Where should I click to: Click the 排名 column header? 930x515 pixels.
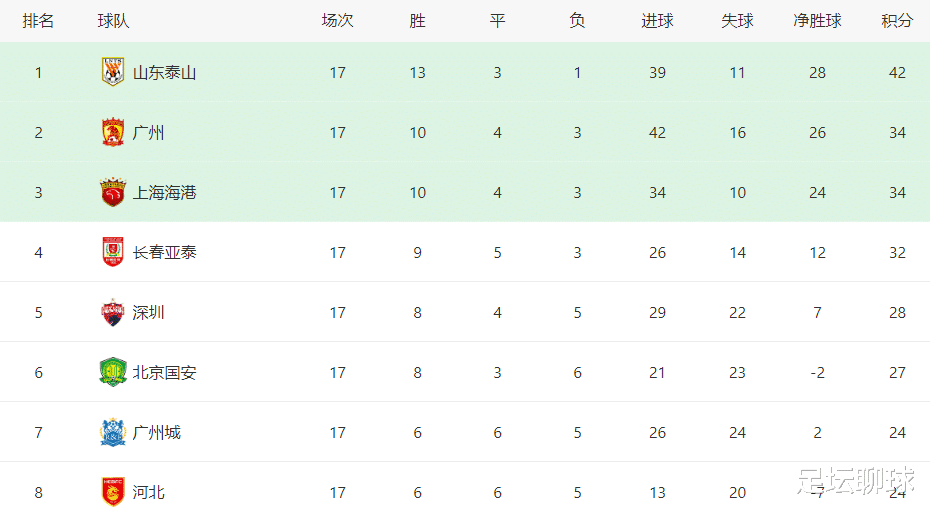(39, 21)
